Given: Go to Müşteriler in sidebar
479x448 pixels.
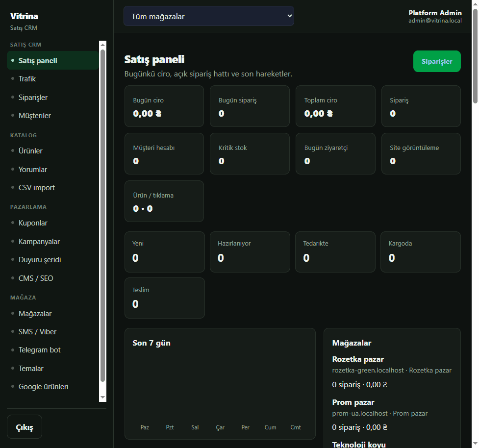Looking at the screenshot, I should [52, 116].
